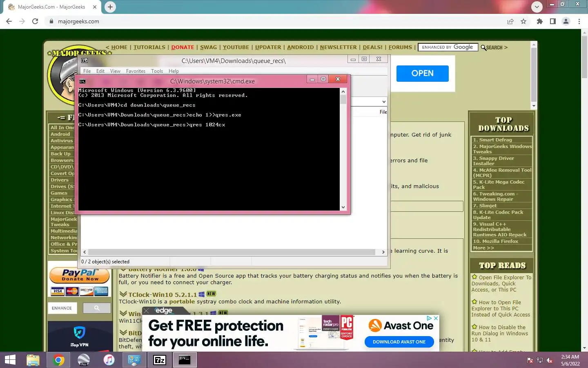Open the Chrome extensions puzzle icon
Screen dimensions: 588x368
point(540,21)
